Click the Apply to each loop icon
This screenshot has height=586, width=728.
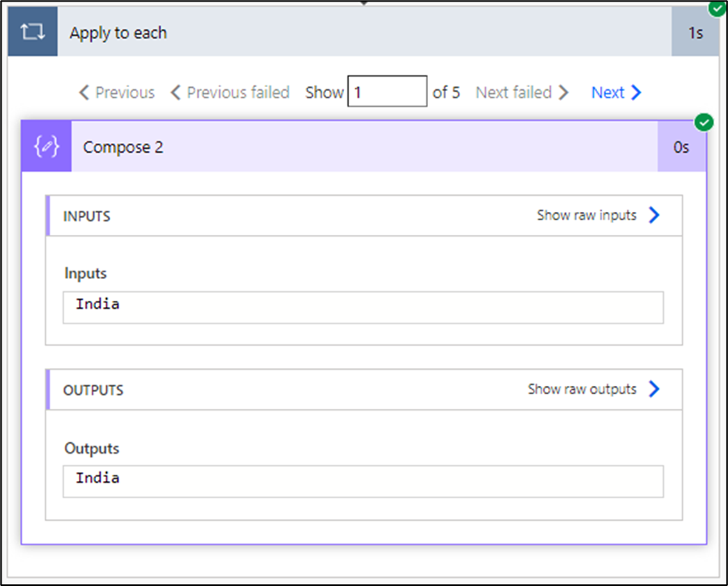point(33,33)
